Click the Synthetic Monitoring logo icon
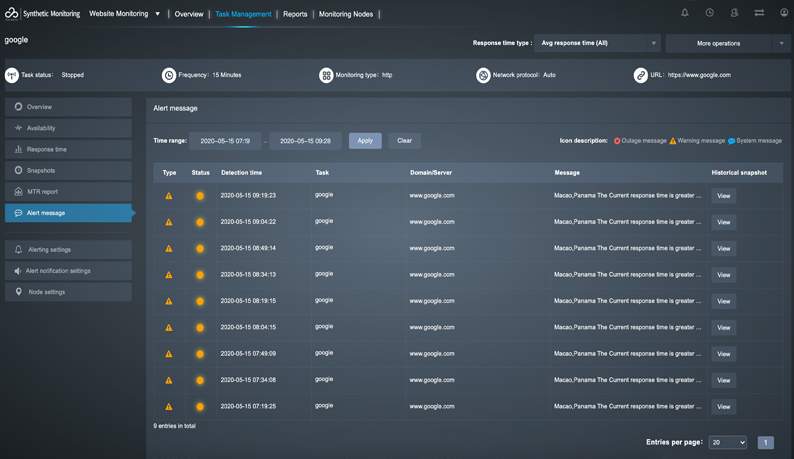 [x=12, y=14]
